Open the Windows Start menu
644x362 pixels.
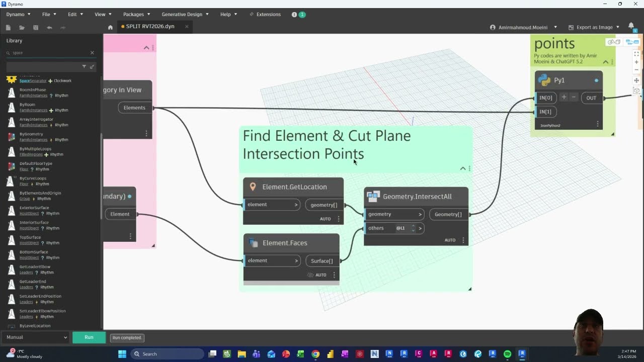(x=122, y=354)
